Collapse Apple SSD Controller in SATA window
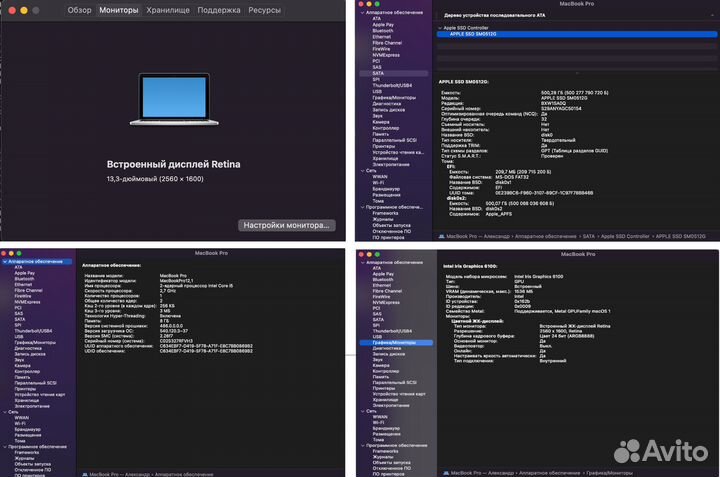 (x=440, y=28)
